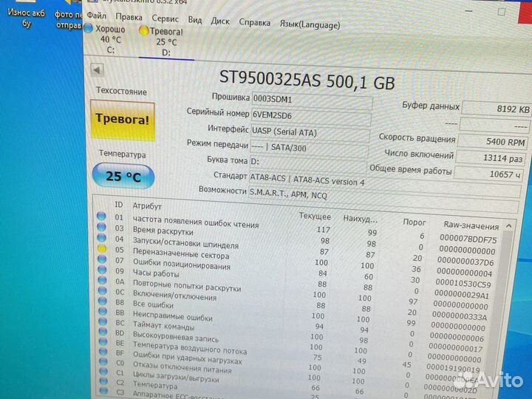Click the blue status icon of attribute BE

[103, 341]
